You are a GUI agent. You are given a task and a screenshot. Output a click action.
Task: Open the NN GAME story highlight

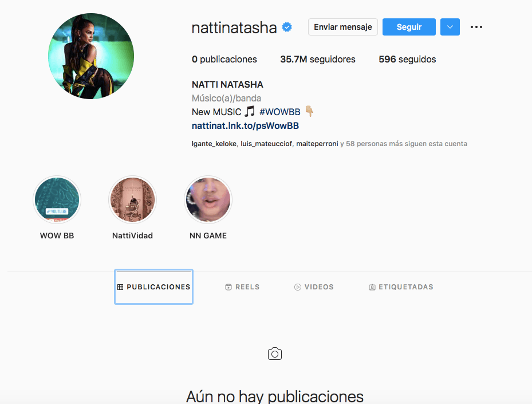[x=208, y=199]
